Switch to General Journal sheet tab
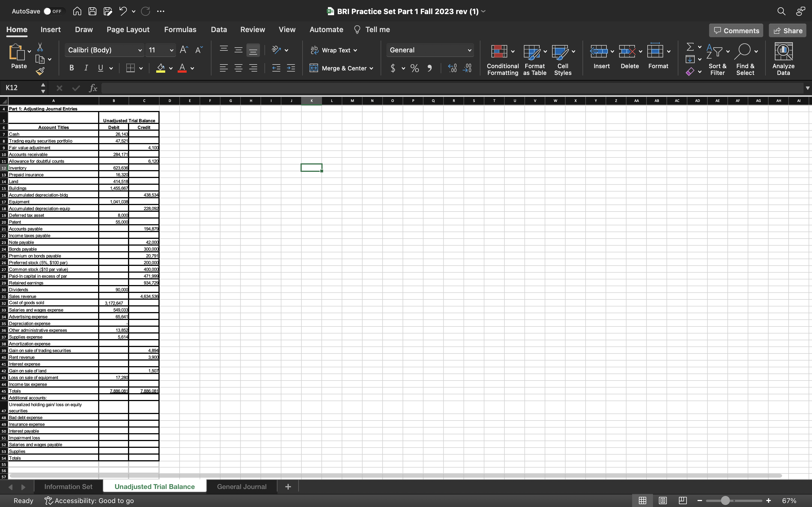The image size is (812, 507). pos(242,486)
